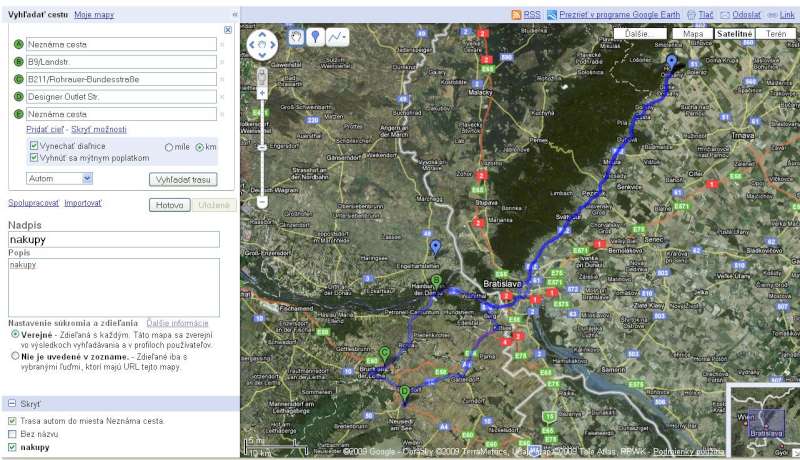
Task: Click the zoom in plus button
Action: (x=262, y=74)
